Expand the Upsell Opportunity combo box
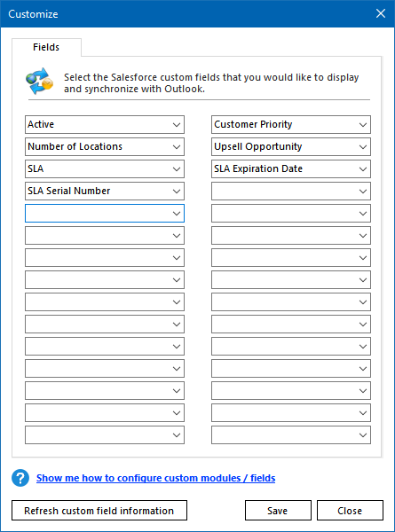Image resolution: width=395 pixels, height=532 pixels. click(x=291, y=146)
